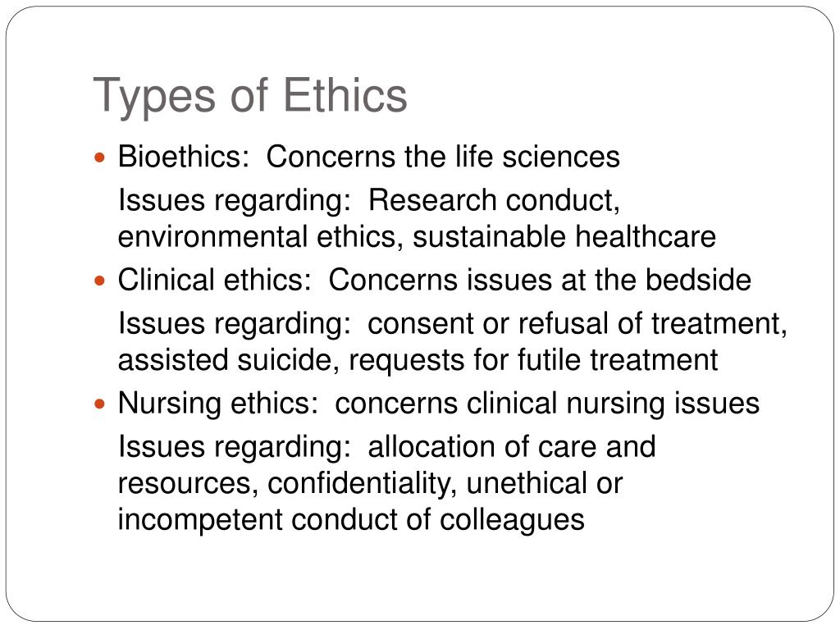Click 'Clinical ethics: Concerns issues at the bedside'
Image resolution: width=840 pixels, height=630 pixels.
click(x=435, y=281)
